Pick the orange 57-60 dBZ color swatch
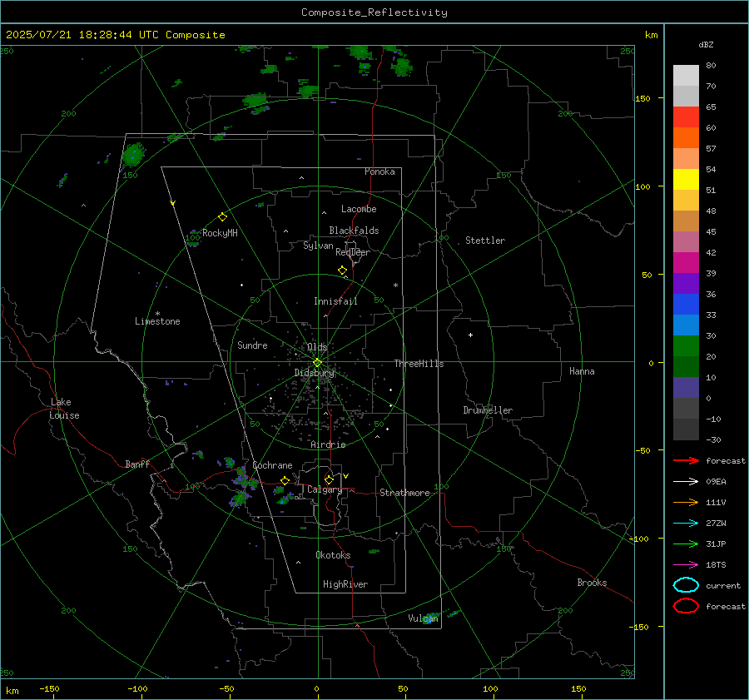 (x=686, y=138)
